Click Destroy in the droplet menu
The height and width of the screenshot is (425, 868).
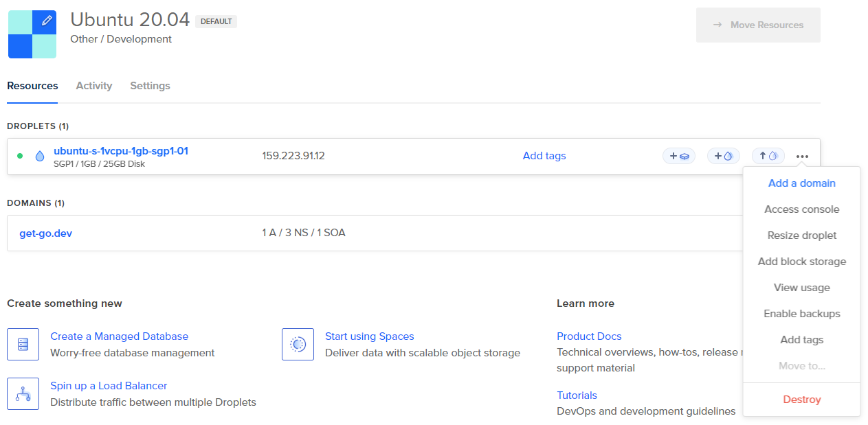(x=801, y=400)
